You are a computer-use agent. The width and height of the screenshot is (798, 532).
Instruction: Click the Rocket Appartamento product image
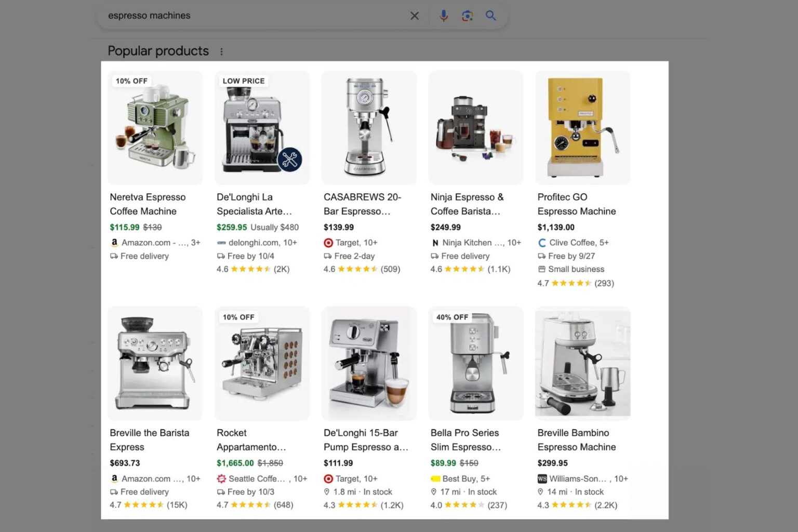coord(262,363)
